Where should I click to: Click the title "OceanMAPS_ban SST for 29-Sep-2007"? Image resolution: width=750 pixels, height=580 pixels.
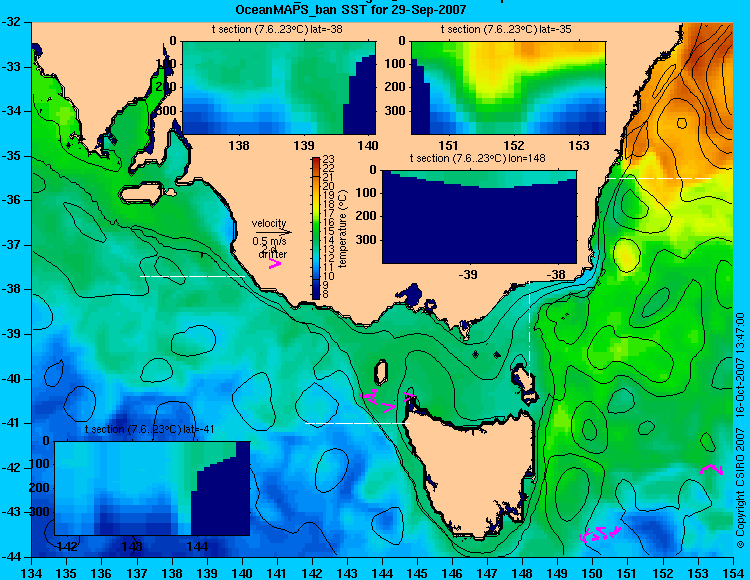click(351, 10)
